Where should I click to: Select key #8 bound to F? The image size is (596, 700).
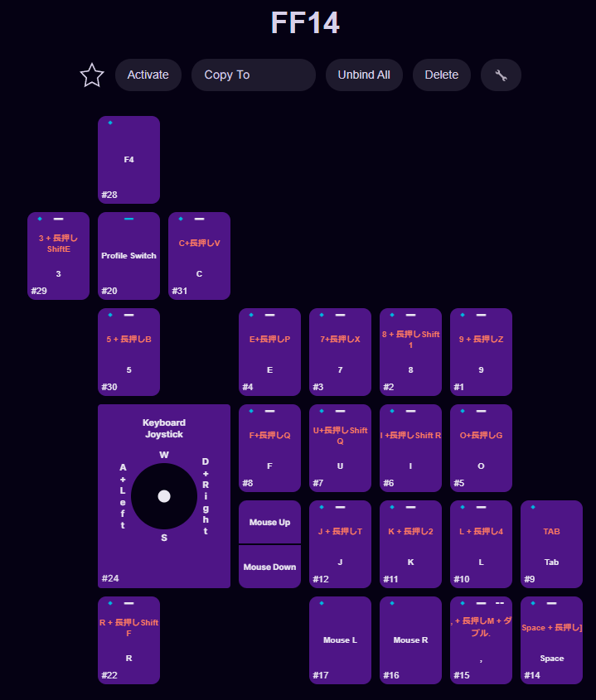click(270, 448)
